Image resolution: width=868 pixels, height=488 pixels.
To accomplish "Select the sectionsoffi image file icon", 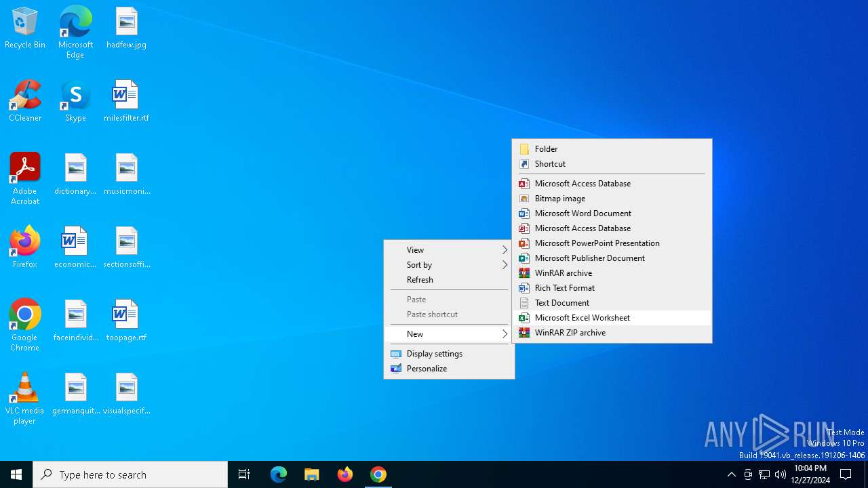I will tap(126, 248).
